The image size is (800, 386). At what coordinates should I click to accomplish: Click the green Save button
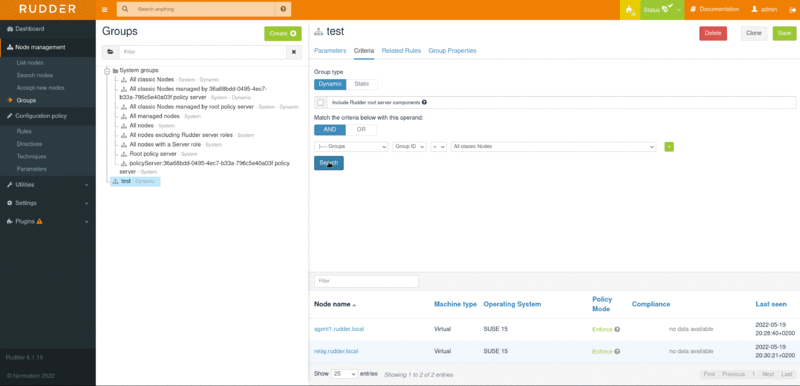[784, 33]
